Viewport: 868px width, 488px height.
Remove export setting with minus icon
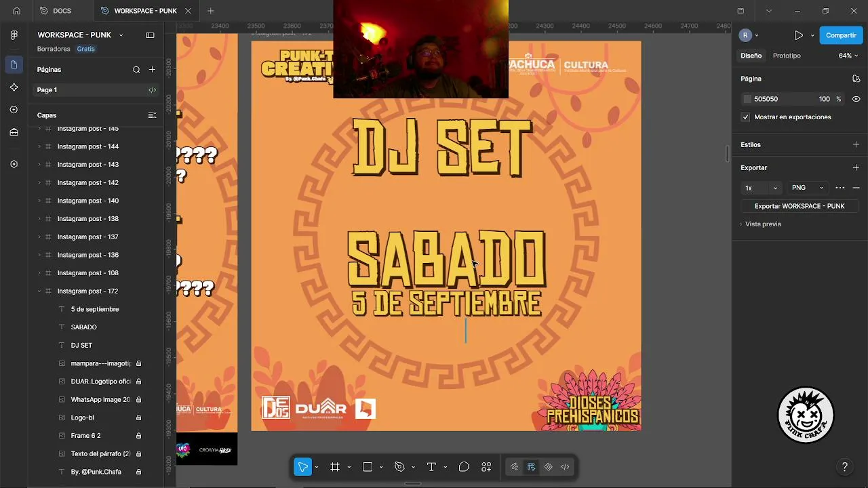856,188
